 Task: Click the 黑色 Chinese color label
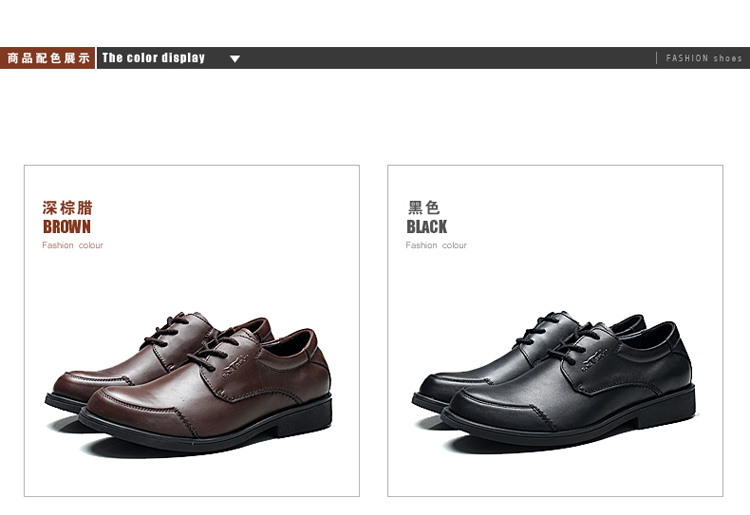point(424,208)
